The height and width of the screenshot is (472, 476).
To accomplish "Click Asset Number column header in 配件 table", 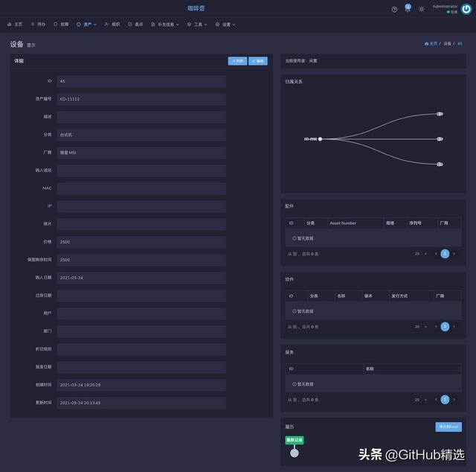I will point(343,223).
